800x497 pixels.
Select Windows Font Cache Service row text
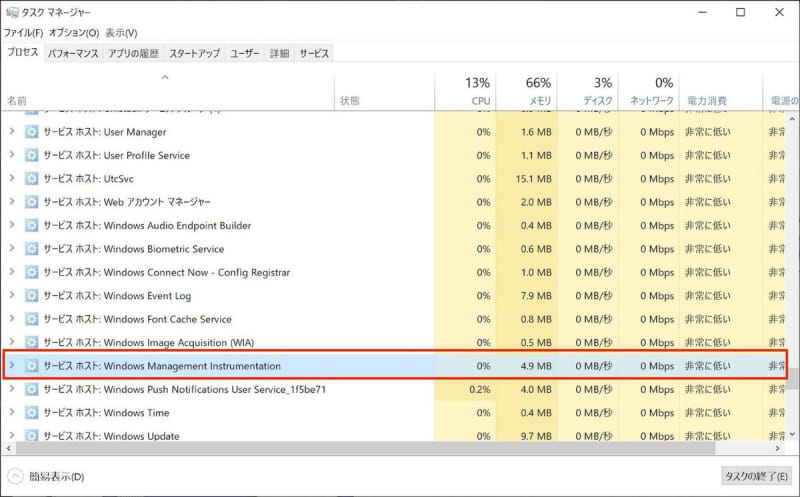point(137,319)
